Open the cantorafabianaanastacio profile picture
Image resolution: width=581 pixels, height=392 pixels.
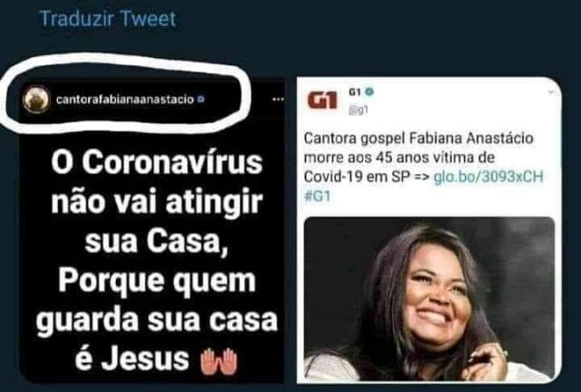point(36,99)
